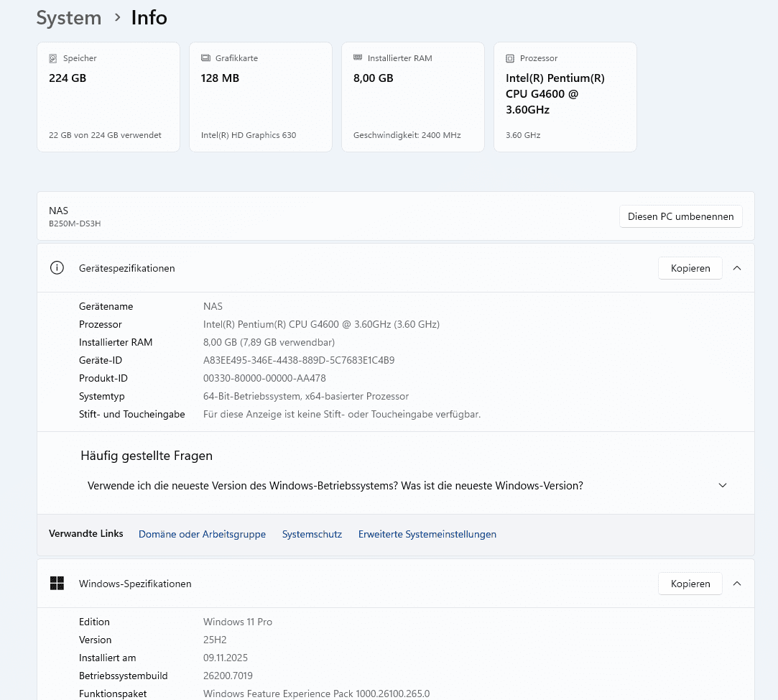
Task: Open the Systemschutz link
Action: (312, 534)
